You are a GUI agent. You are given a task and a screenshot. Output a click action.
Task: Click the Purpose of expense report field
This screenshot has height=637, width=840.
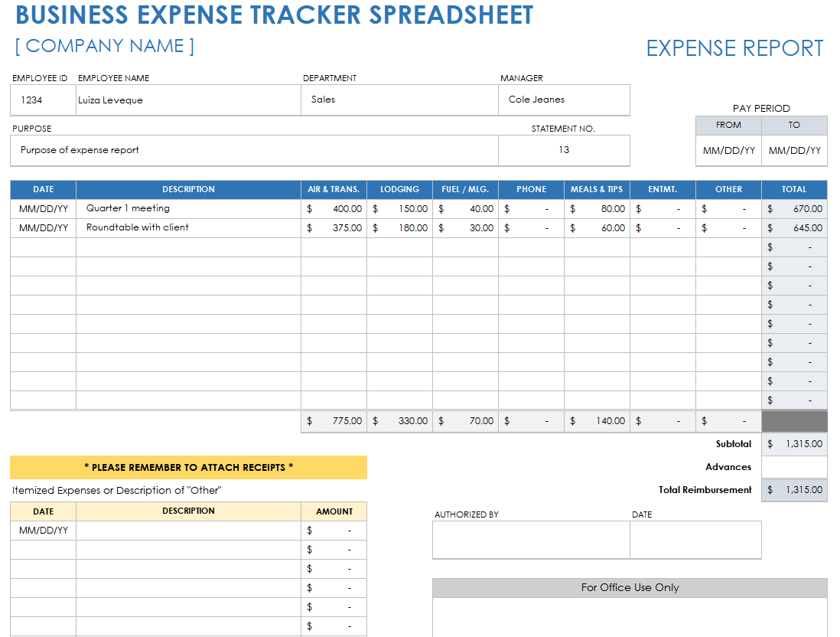[x=254, y=151]
